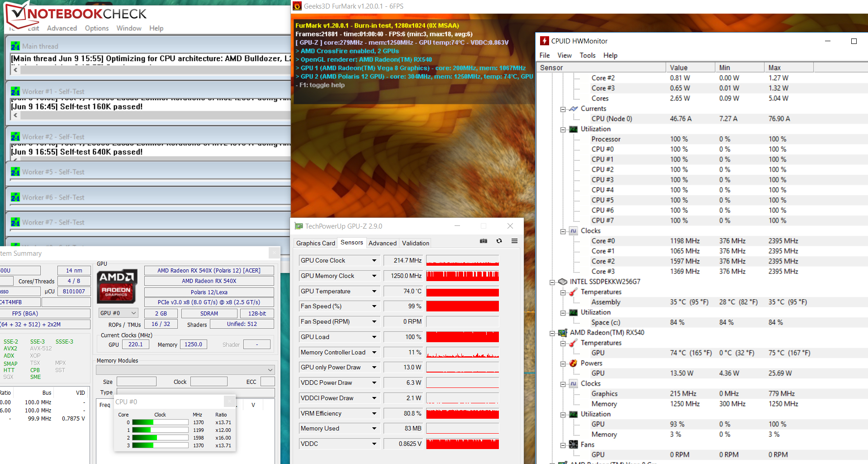The image size is (868, 464).
Task: Click the CPUID HWMonitor title bar icon
Action: tap(545, 41)
